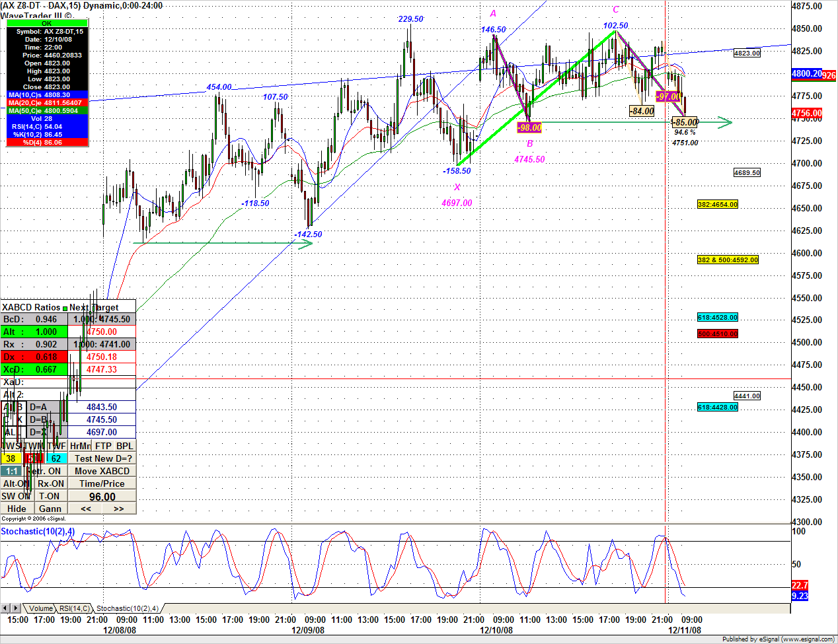
Task: Click RSI(14,C) 54.04 data row
Action: (47, 127)
